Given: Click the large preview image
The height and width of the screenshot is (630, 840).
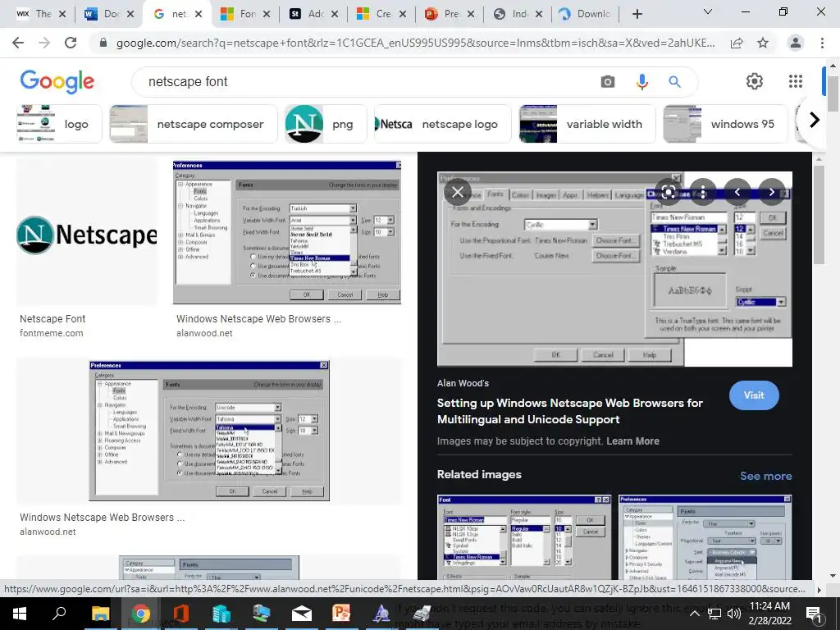Looking at the screenshot, I should coord(614,269).
